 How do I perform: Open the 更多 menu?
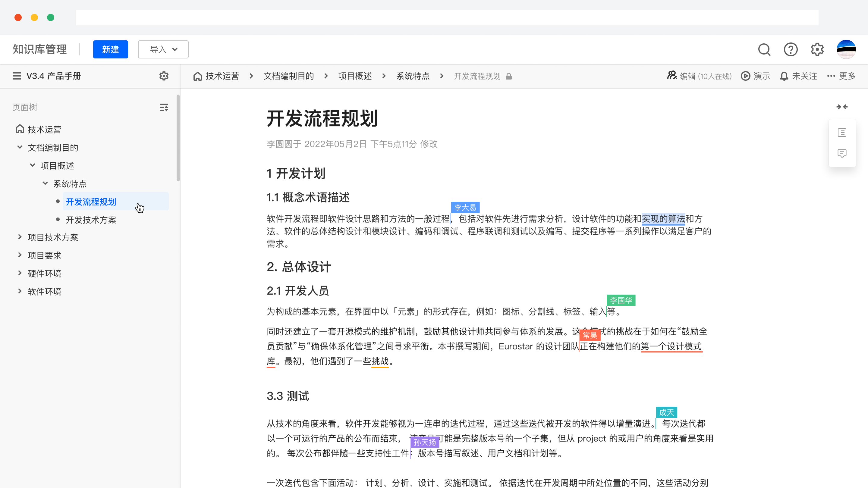(841, 76)
